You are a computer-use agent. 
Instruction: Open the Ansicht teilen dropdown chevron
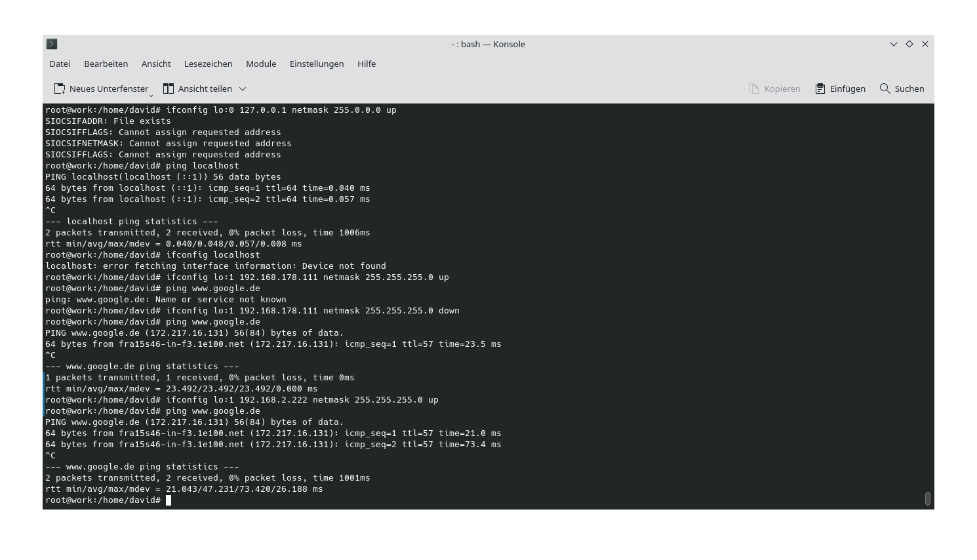(241, 89)
